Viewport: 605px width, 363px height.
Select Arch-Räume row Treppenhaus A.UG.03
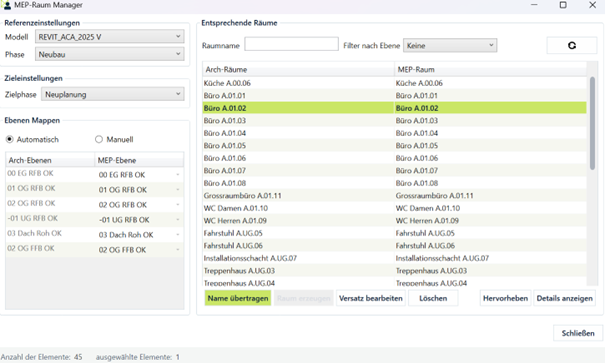pyautogui.click(x=298, y=270)
